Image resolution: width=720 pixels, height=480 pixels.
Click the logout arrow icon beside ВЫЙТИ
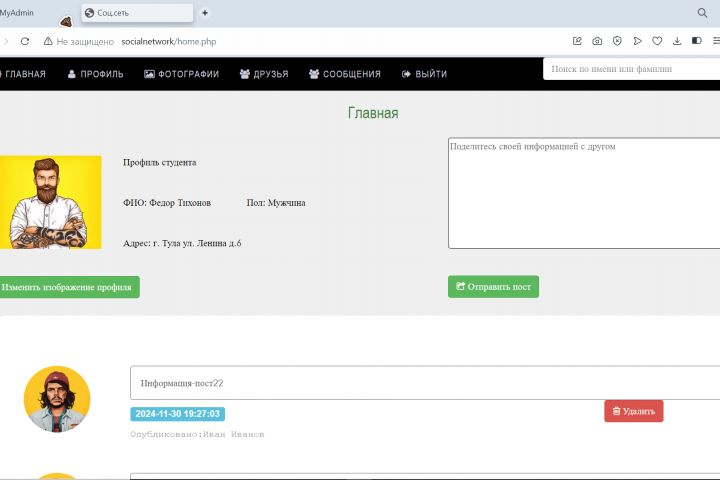(406, 74)
